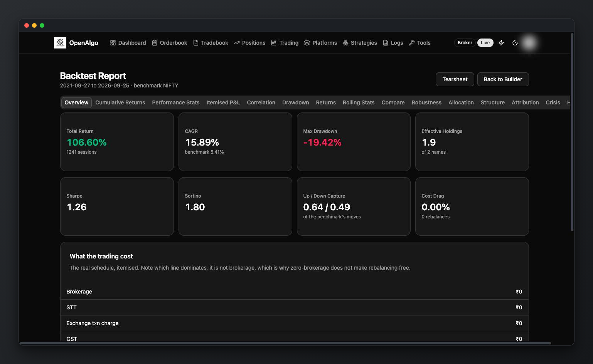Click the STT row label
This screenshot has height=364, width=593.
click(71, 307)
